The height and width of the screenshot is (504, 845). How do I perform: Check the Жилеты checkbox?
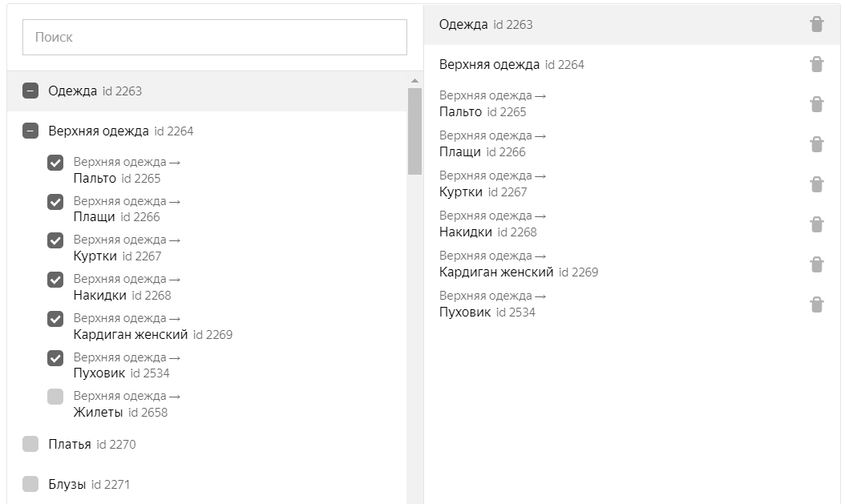coord(55,397)
